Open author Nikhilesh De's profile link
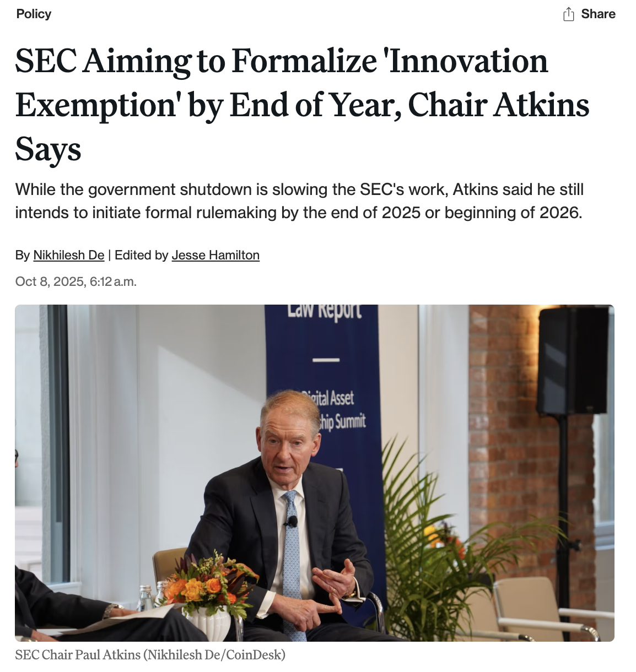This screenshot has height=672, width=636. pyautogui.click(x=68, y=255)
